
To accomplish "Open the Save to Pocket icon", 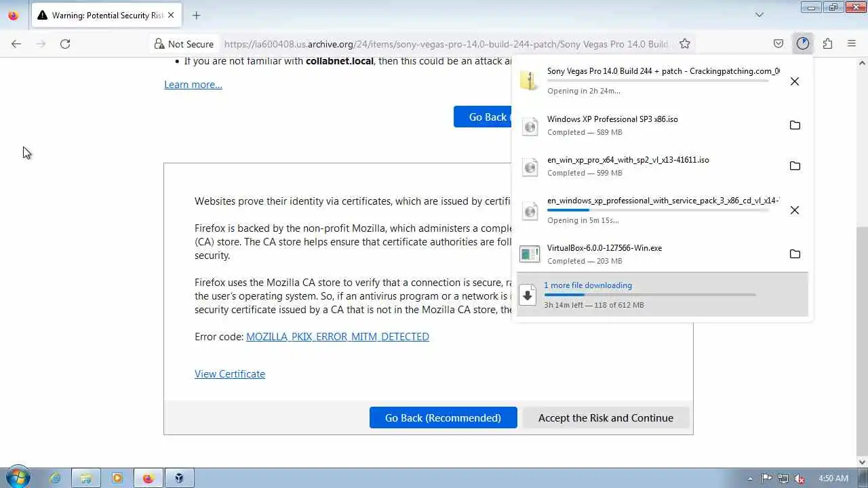I will click(778, 44).
